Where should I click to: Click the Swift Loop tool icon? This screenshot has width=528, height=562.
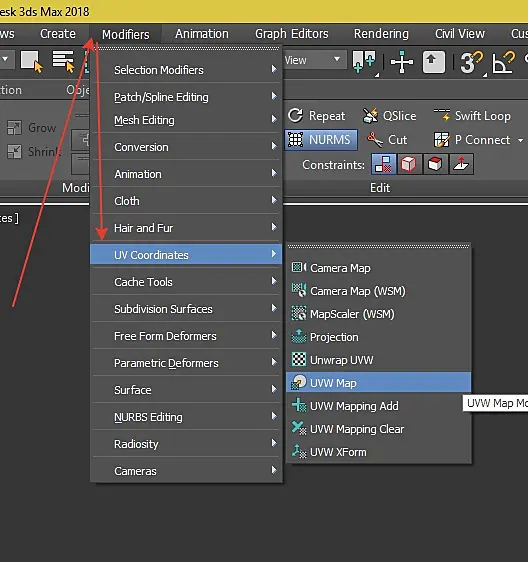tap(442, 115)
